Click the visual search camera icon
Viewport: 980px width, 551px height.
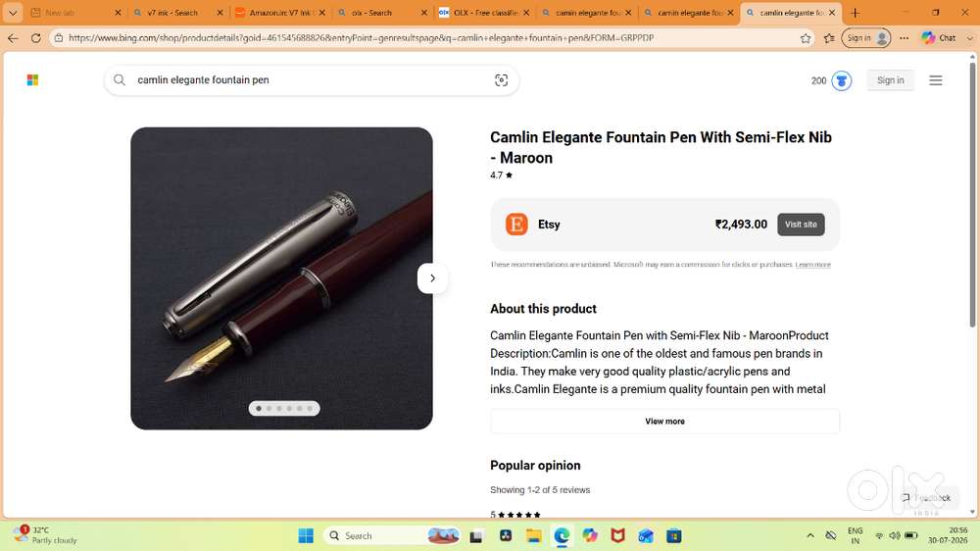pyautogui.click(x=501, y=80)
